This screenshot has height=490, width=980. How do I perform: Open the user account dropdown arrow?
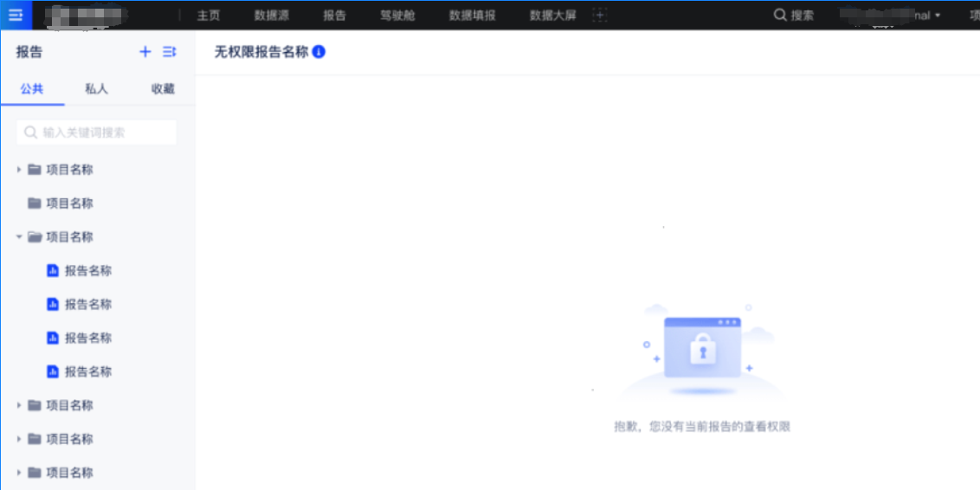(x=938, y=16)
